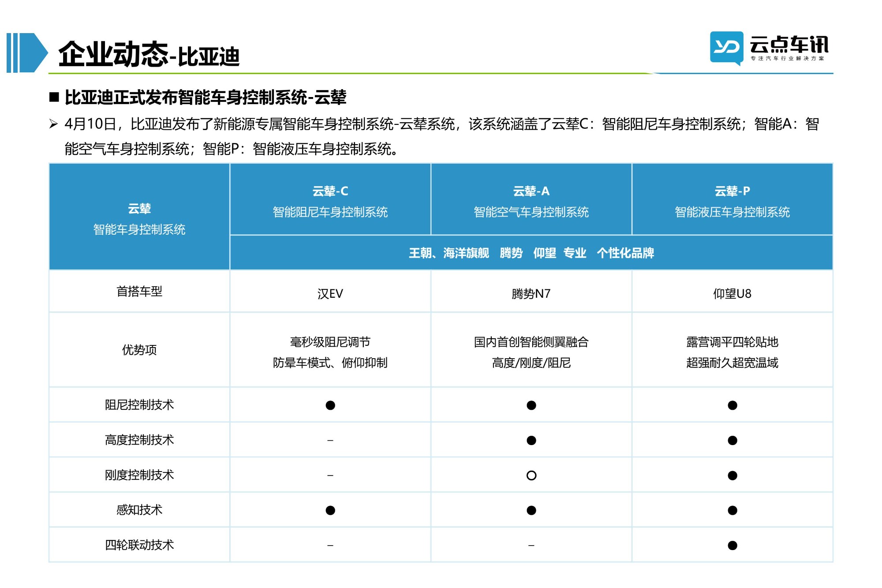Screen dimensions: 882x588
Task: Click the 国内首创智能侧翼融合 text
Action: (531, 342)
